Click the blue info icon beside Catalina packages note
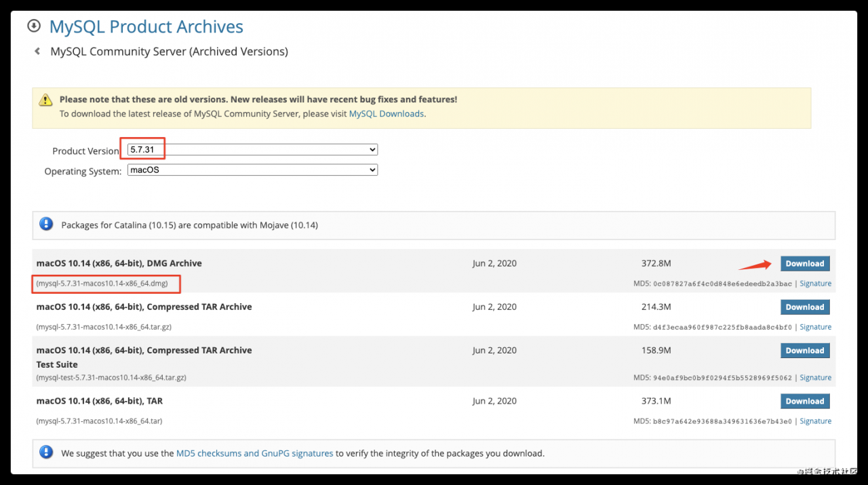The width and height of the screenshot is (868, 485). pyautogui.click(x=46, y=224)
